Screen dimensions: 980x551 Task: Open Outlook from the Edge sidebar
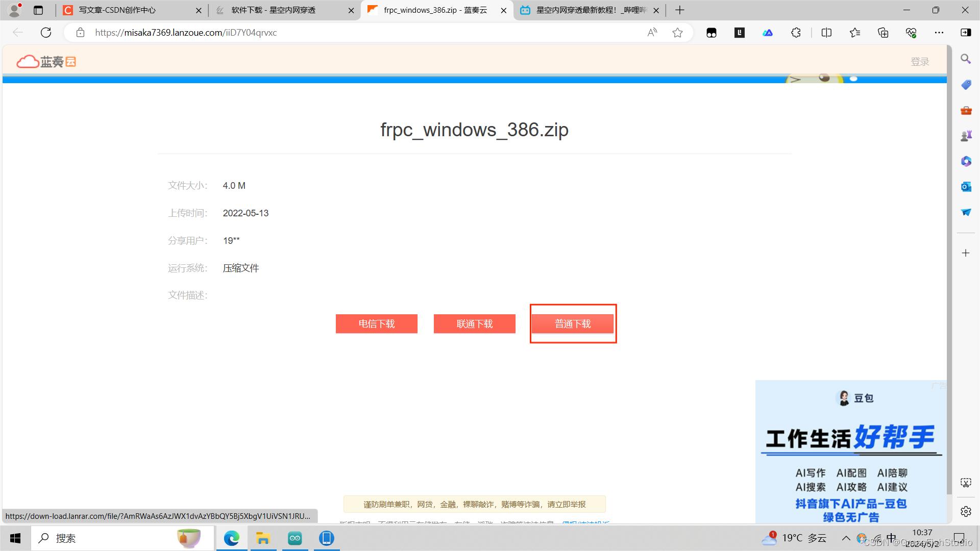[x=966, y=187]
